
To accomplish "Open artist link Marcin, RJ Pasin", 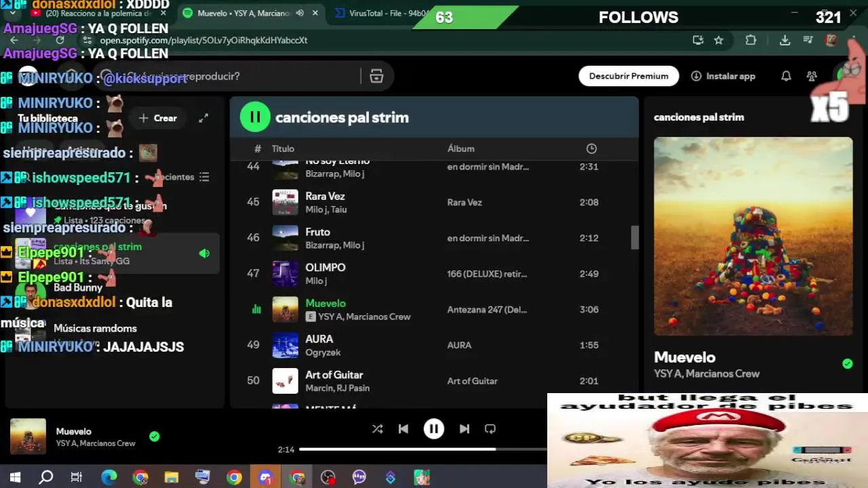I will click(337, 388).
